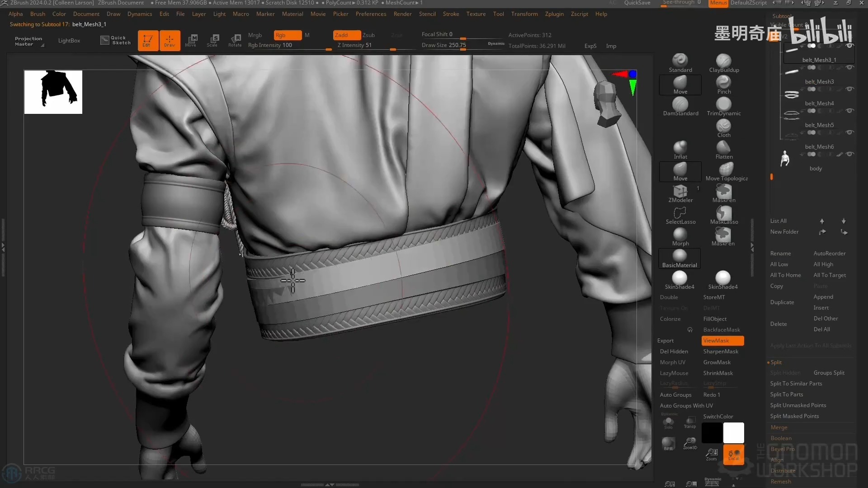Select the TrimDynamic brush
The image size is (868, 488).
(724, 106)
